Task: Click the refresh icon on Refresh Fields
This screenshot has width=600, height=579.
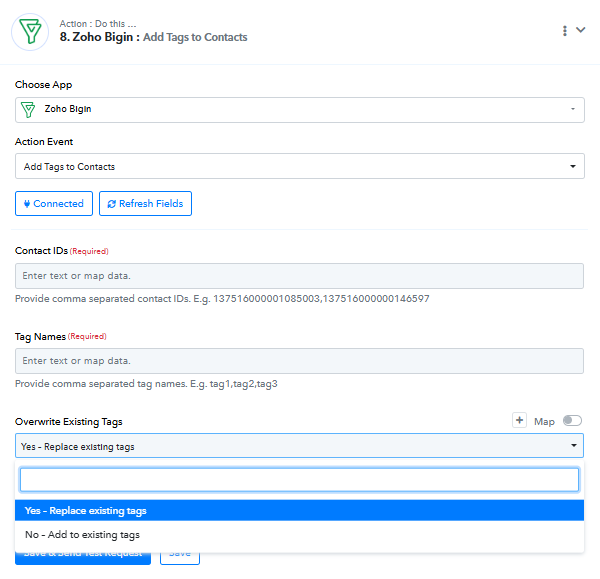Action: [x=111, y=203]
